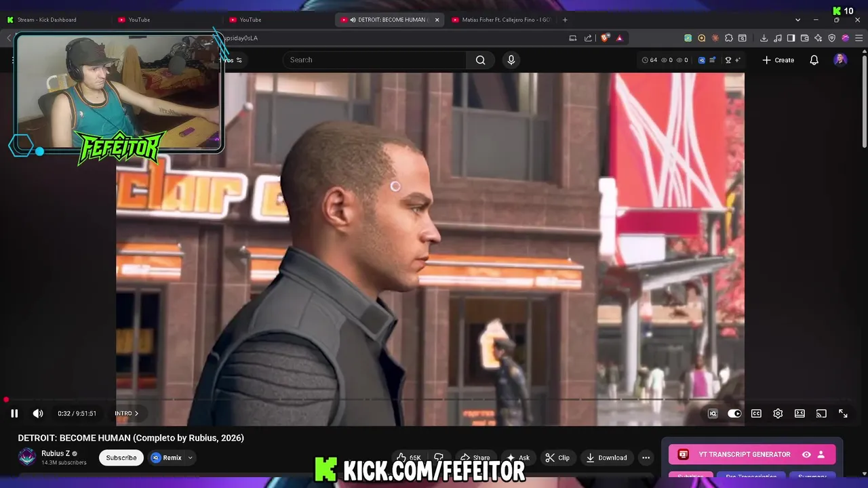868x488 pixels.
Task: Click the YouTube search field
Action: pyautogui.click(x=374, y=60)
